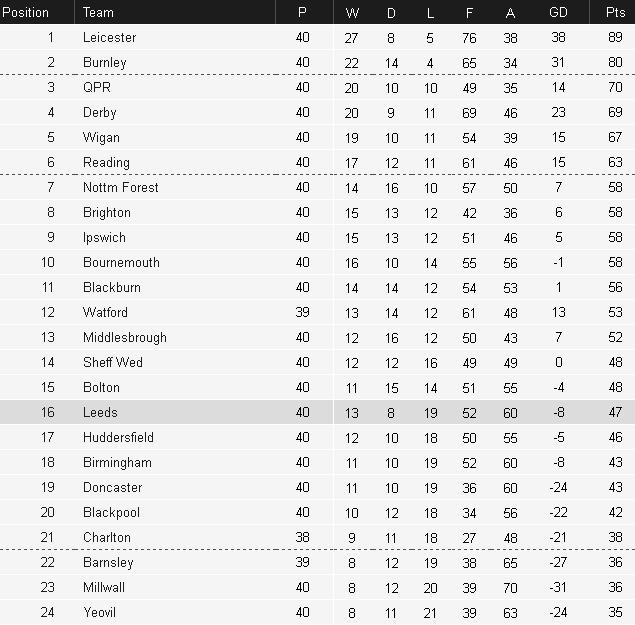This screenshot has height=625, width=635.
Task: Sort by the Team column header
Action: [x=98, y=12]
